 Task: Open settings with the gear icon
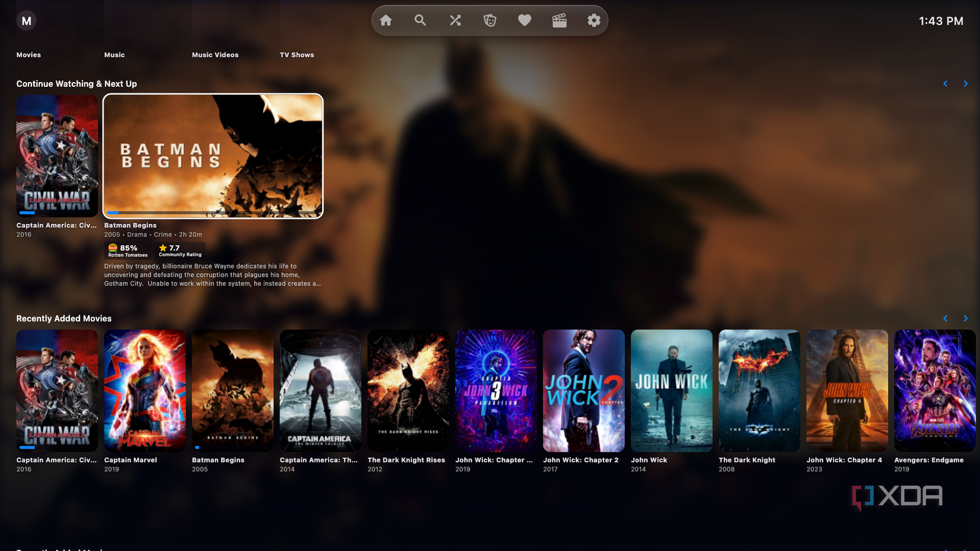pos(594,21)
